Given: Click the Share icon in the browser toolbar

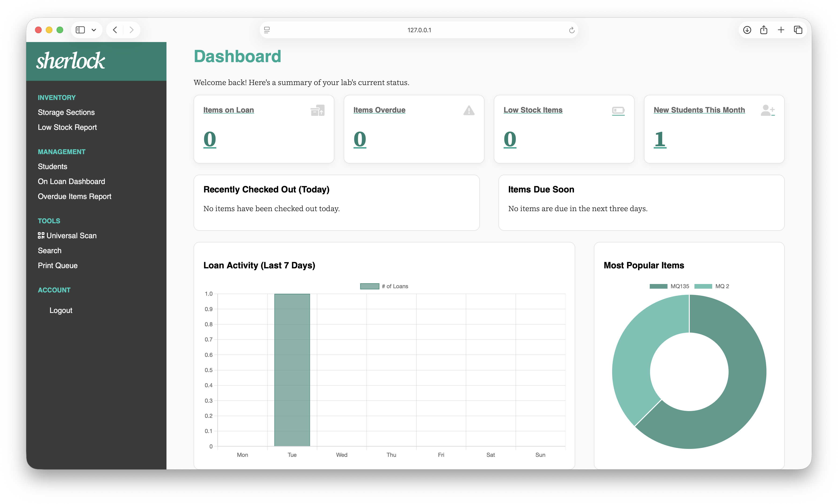Looking at the screenshot, I should (x=764, y=30).
